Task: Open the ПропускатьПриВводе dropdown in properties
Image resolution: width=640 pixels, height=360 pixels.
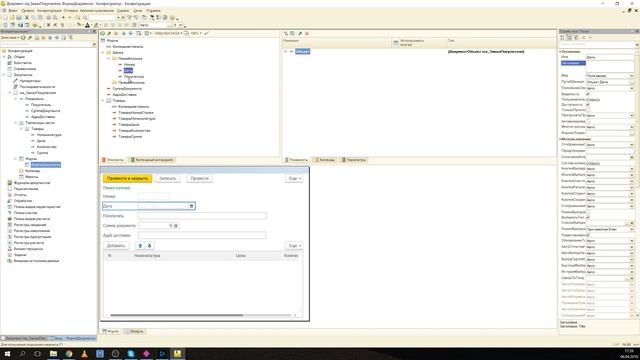Action: tap(632, 116)
